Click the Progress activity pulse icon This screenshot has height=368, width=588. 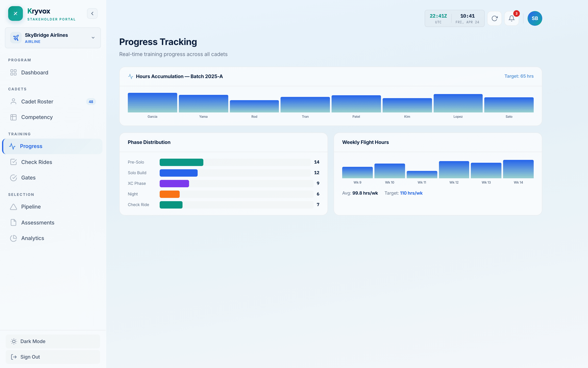(12, 146)
